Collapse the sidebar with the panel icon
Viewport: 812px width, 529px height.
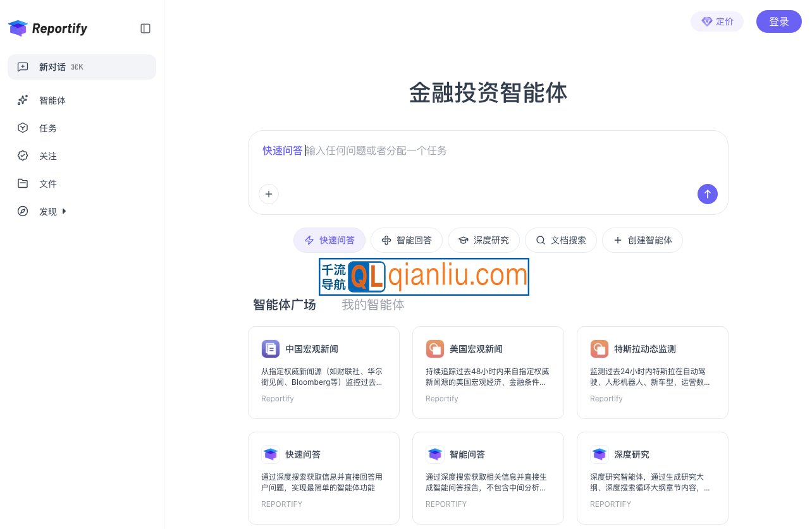point(145,28)
